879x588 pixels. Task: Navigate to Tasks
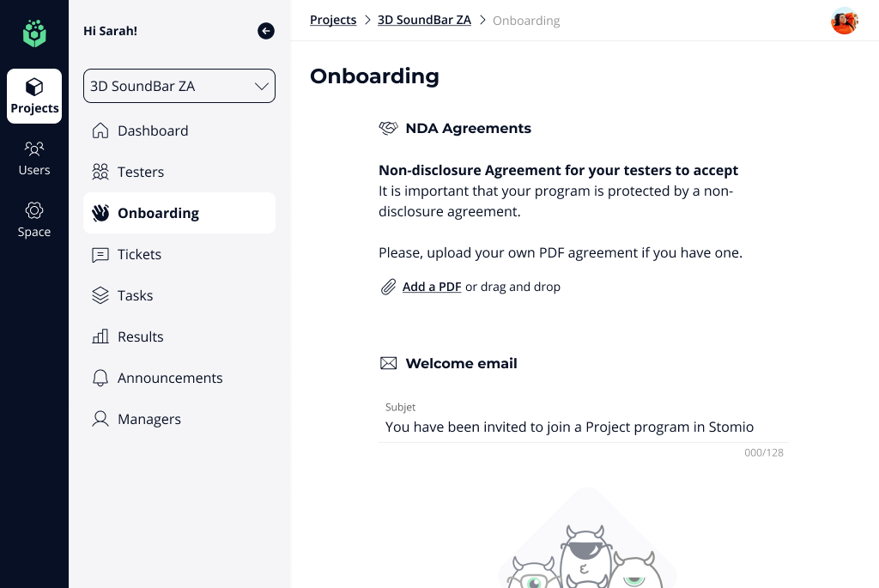pos(135,295)
